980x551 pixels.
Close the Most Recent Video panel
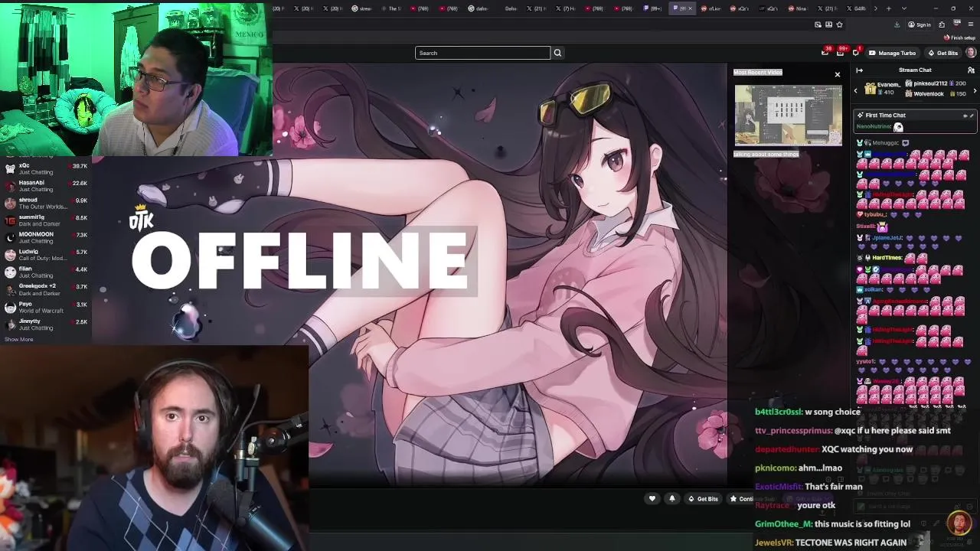[837, 74]
